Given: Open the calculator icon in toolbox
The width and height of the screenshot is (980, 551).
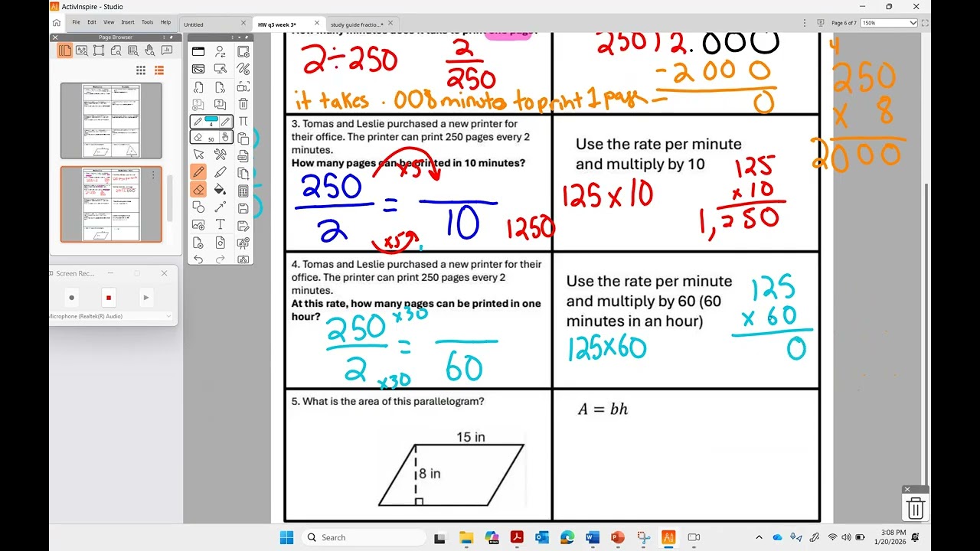Looking at the screenshot, I should pyautogui.click(x=243, y=191).
